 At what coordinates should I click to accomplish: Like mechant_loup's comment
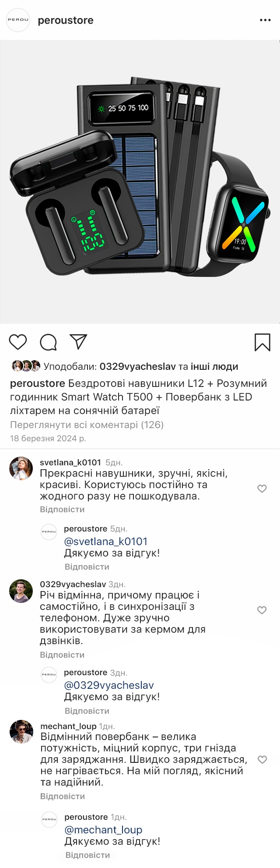click(x=262, y=759)
